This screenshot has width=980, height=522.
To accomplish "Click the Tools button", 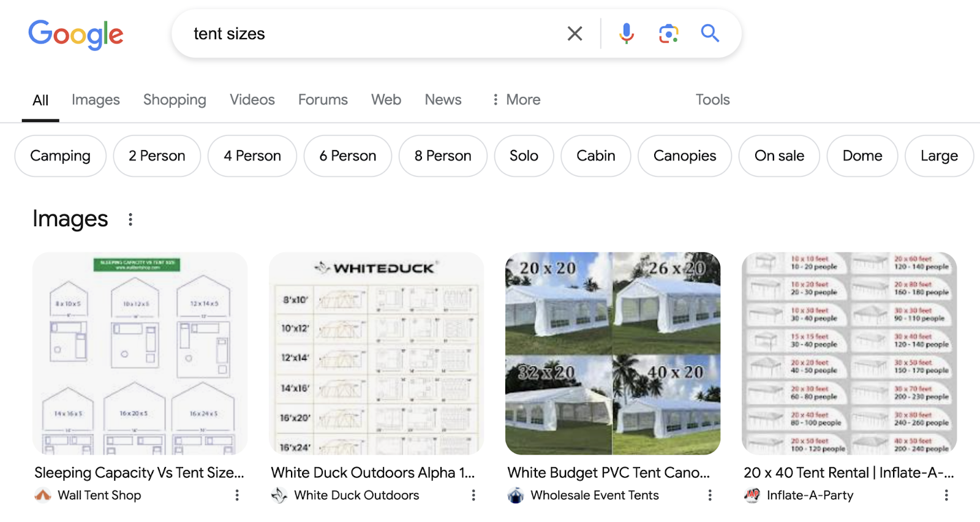I will (x=712, y=99).
